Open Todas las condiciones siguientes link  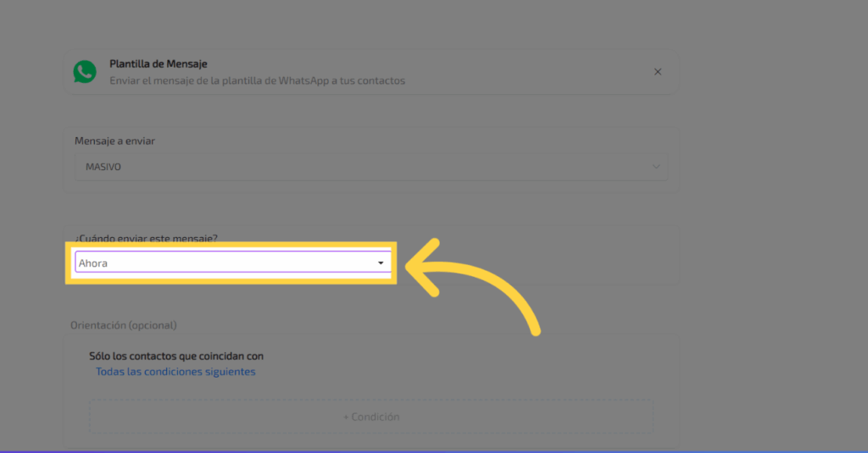175,372
